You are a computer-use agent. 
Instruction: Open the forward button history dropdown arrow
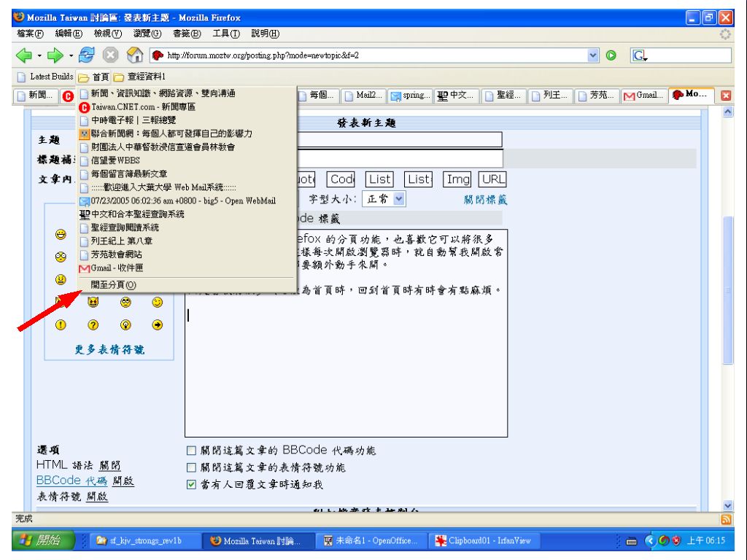tap(71, 55)
